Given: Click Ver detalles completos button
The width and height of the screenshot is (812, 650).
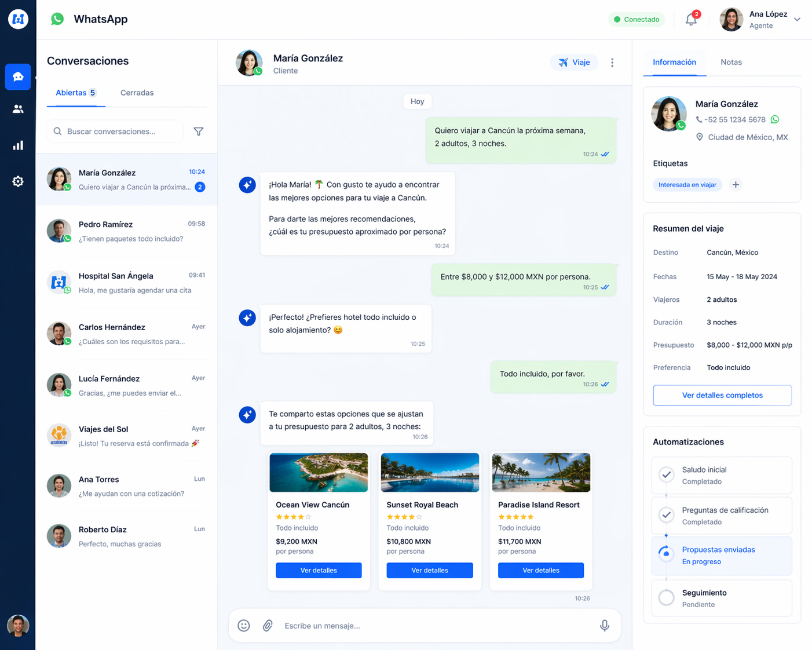Looking at the screenshot, I should coord(722,395).
